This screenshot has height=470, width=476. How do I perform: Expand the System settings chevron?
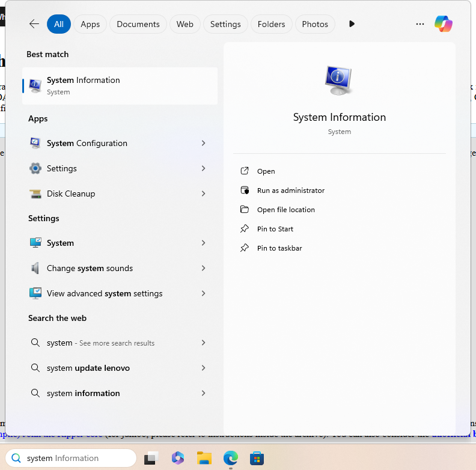203,243
